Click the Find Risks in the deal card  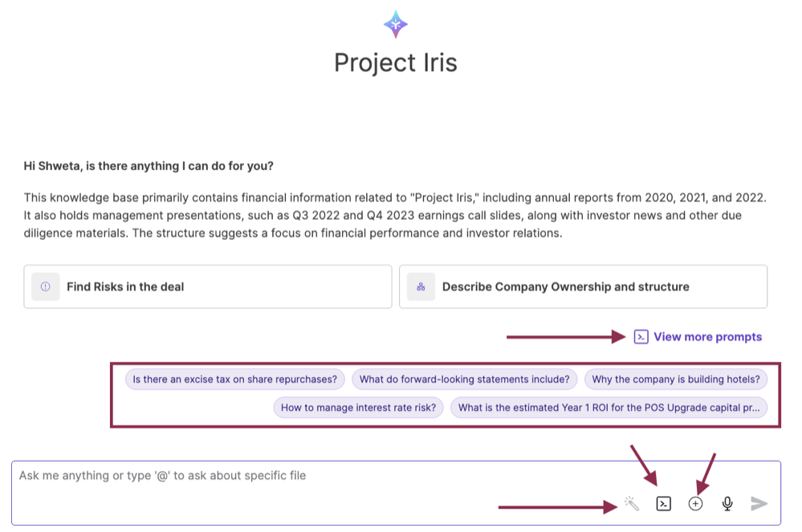207,286
